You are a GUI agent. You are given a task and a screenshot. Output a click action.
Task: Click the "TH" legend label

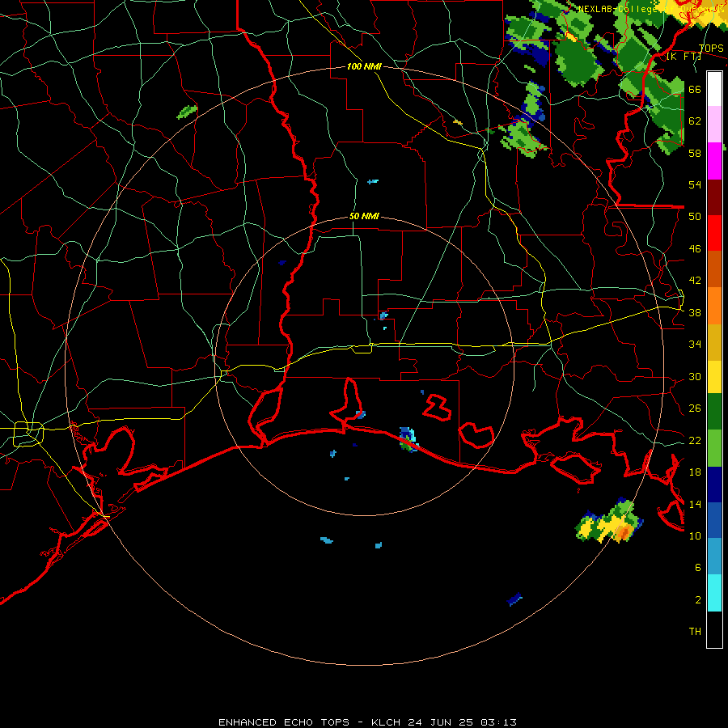pos(695,632)
